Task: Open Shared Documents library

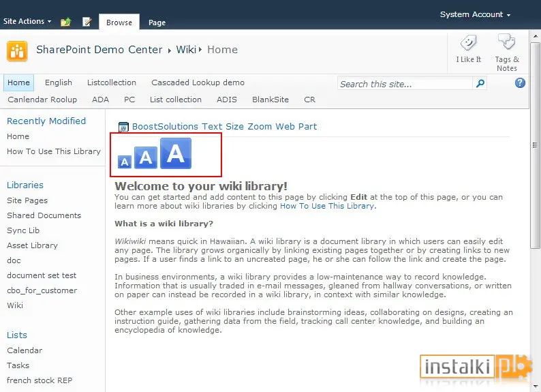Action: (x=44, y=215)
